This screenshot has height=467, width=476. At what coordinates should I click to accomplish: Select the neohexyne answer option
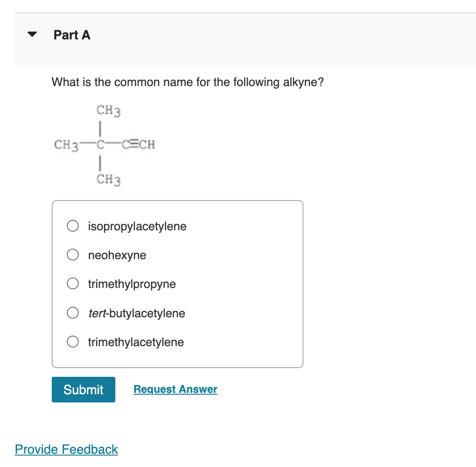(73, 255)
